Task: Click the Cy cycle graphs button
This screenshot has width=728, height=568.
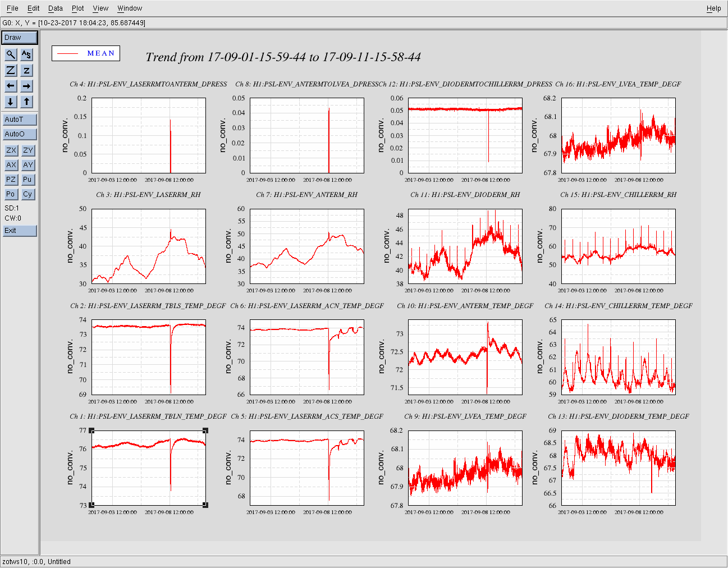Action: click(x=28, y=194)
